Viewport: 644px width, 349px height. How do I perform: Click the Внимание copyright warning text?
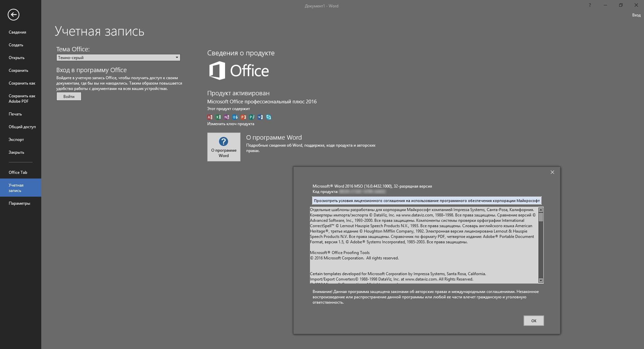(x=425, y=297)
